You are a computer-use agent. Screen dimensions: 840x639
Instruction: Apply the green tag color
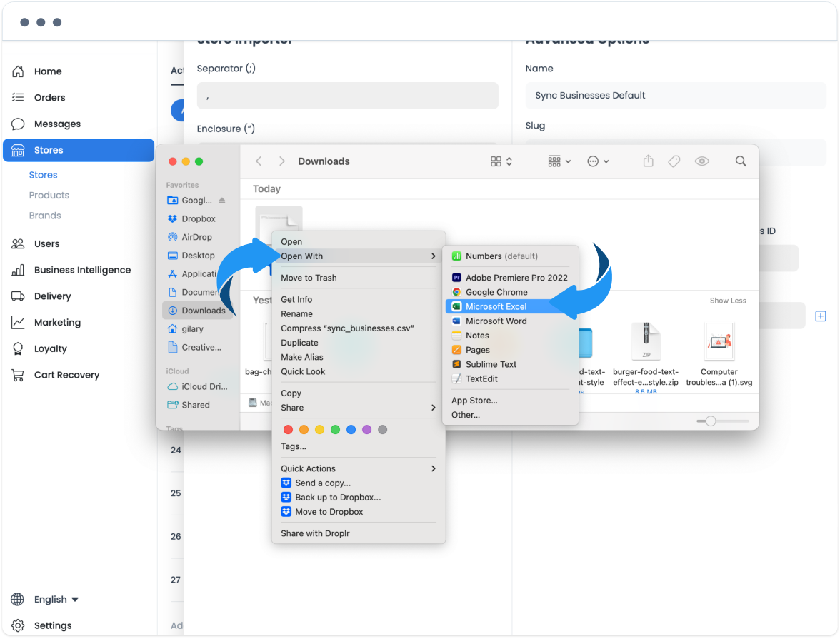(x=336, y=430)
